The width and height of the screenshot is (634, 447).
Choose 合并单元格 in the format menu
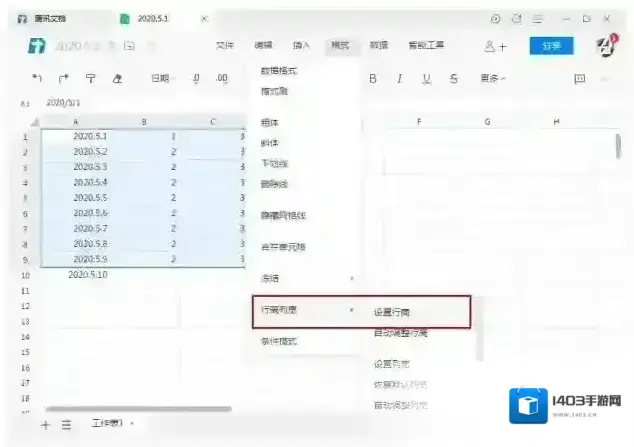283,247
